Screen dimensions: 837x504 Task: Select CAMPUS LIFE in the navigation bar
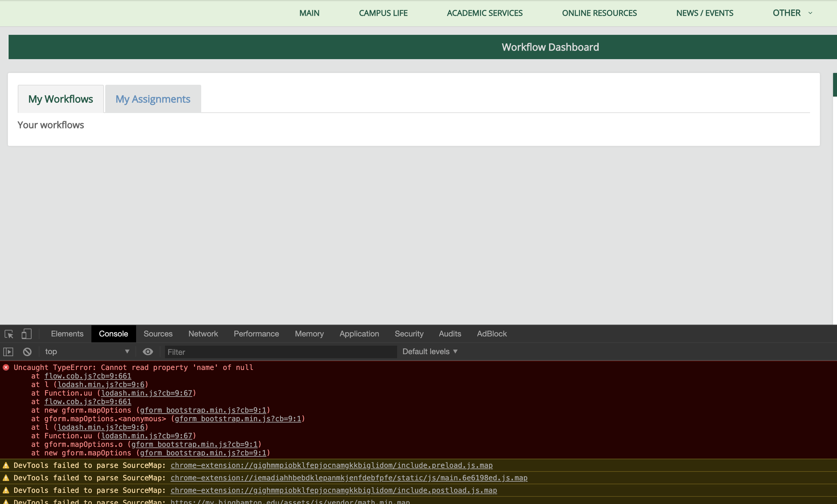tap(383, 13)
